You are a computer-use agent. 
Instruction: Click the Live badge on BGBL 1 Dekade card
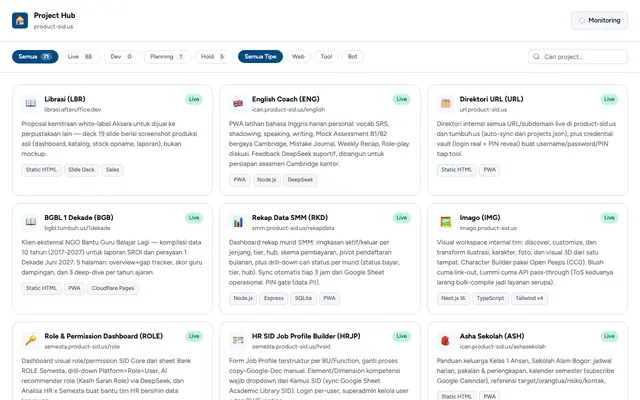194,218
